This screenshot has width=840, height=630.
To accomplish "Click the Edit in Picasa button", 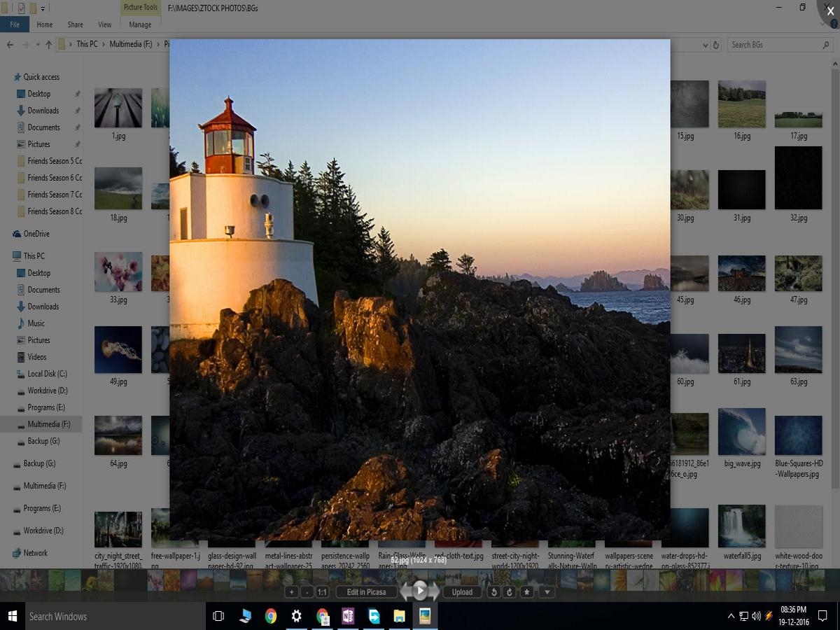I will [x=367, y=591].
